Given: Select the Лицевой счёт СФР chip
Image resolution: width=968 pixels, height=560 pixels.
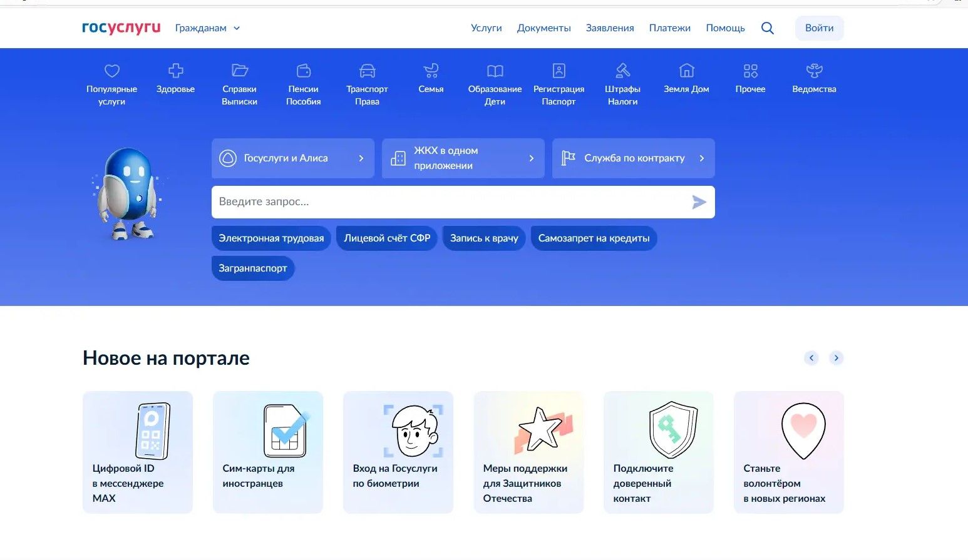Looking at the screenshot, I should [x=387, y=238].
